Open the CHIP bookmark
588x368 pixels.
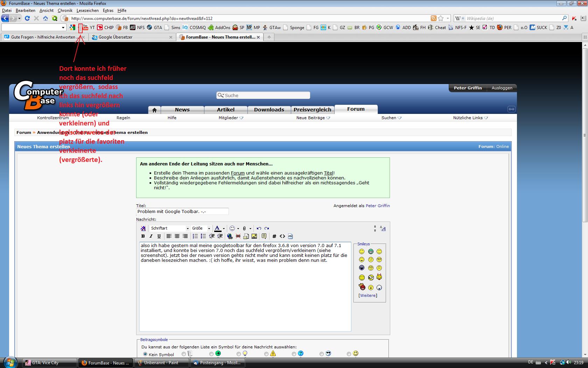coord(106,27)
